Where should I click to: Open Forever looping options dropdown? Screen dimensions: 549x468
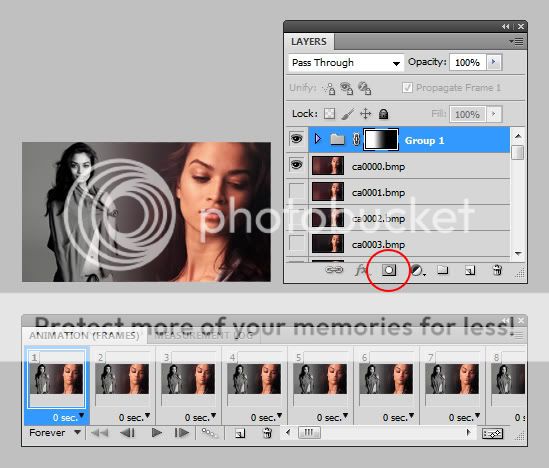55,433
